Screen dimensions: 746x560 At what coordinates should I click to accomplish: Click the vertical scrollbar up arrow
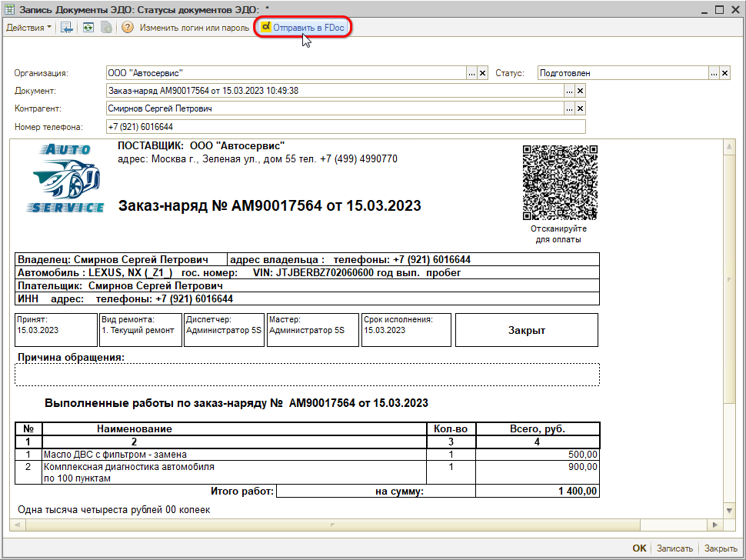729,147
